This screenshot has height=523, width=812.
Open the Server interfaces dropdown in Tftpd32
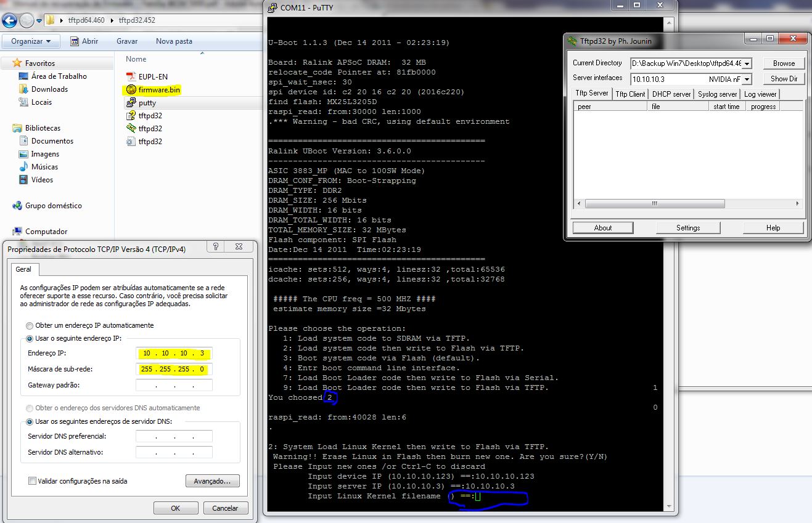(747, 79)
